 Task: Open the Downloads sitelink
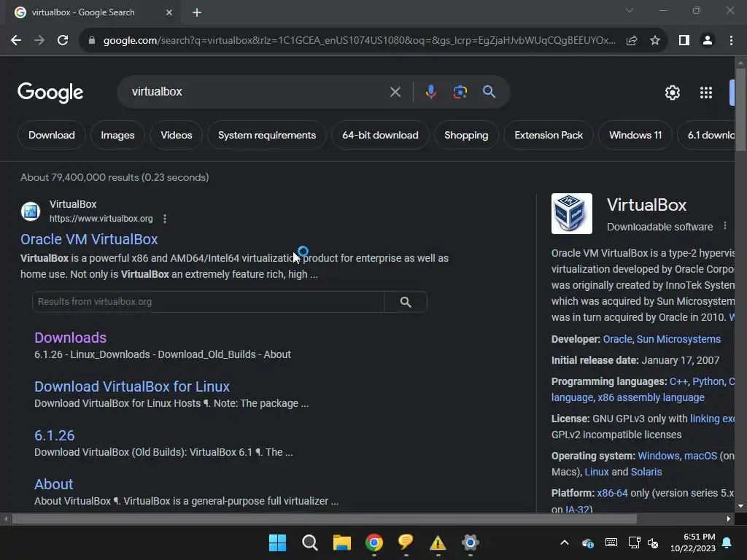click(x=71, y=338)
